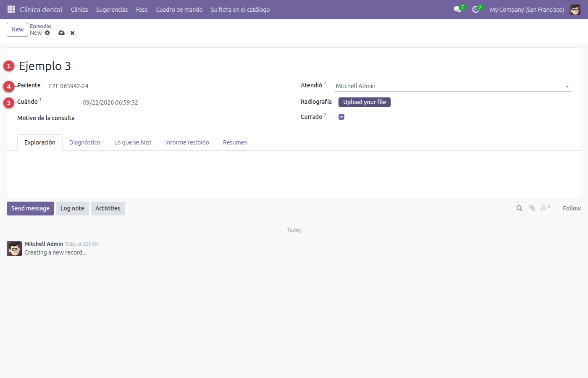588x378 pixels.
Task: Click Upload your file button
Action: [x=365, y=102]
